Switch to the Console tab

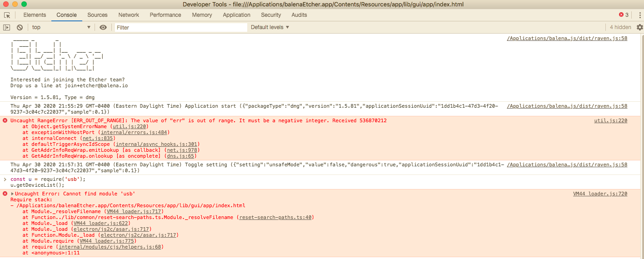coord(66,15)
